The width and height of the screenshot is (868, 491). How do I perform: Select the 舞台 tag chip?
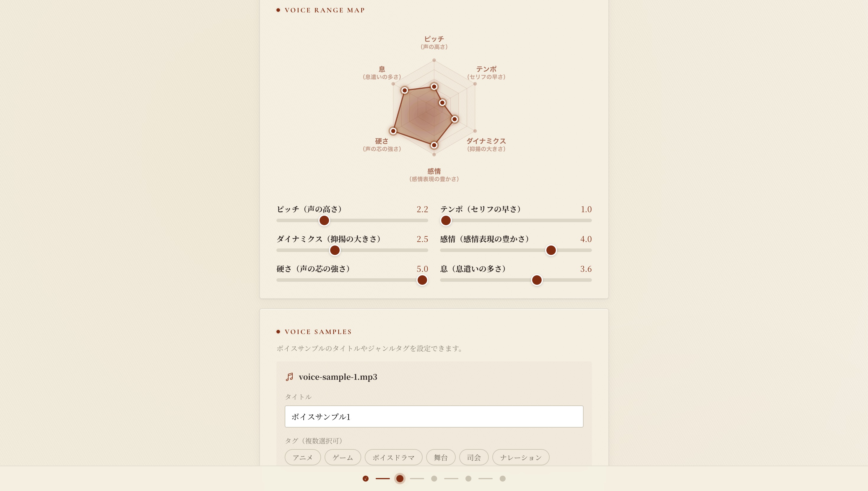(441, 457)
